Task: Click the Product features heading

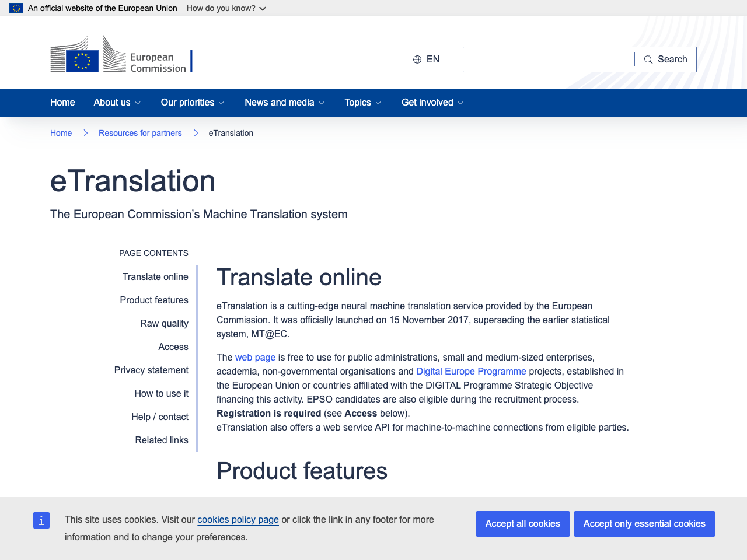Action: point(302,471)
